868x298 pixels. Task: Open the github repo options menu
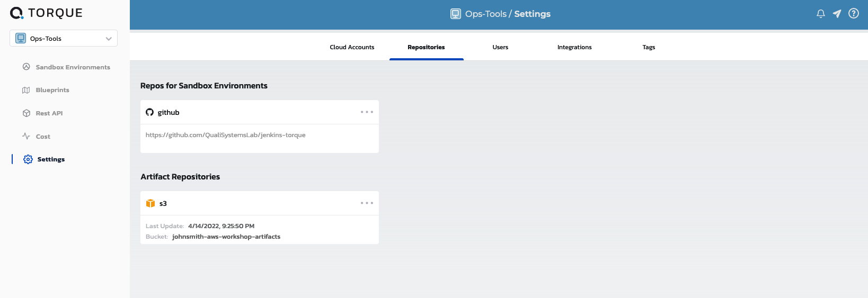click(367, 112)
